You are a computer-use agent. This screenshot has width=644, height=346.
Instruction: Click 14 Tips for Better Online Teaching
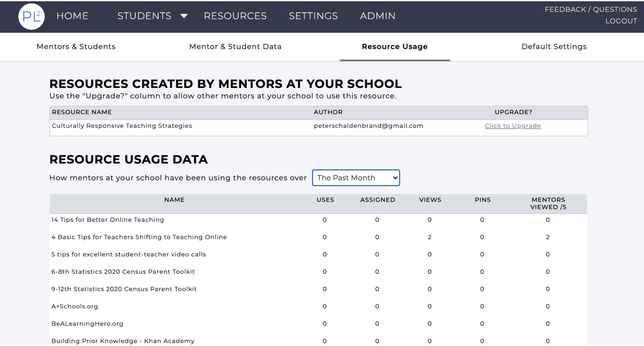(108, 220)
